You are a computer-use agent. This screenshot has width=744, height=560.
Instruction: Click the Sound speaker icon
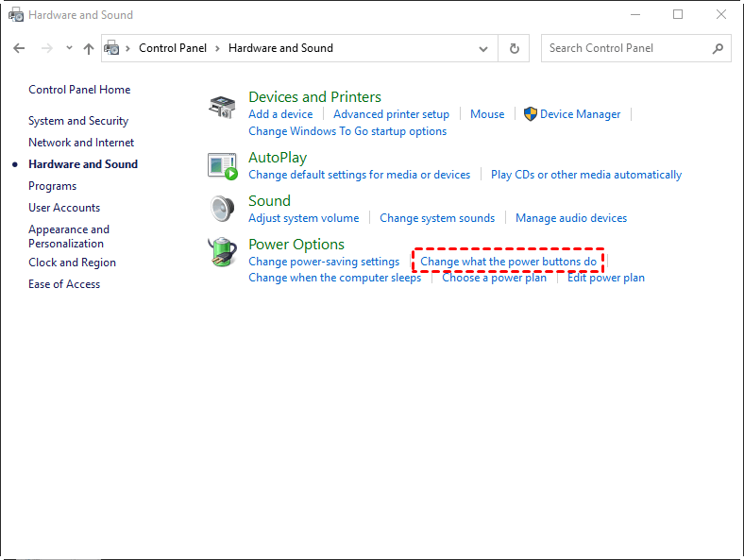coord(222,209)
